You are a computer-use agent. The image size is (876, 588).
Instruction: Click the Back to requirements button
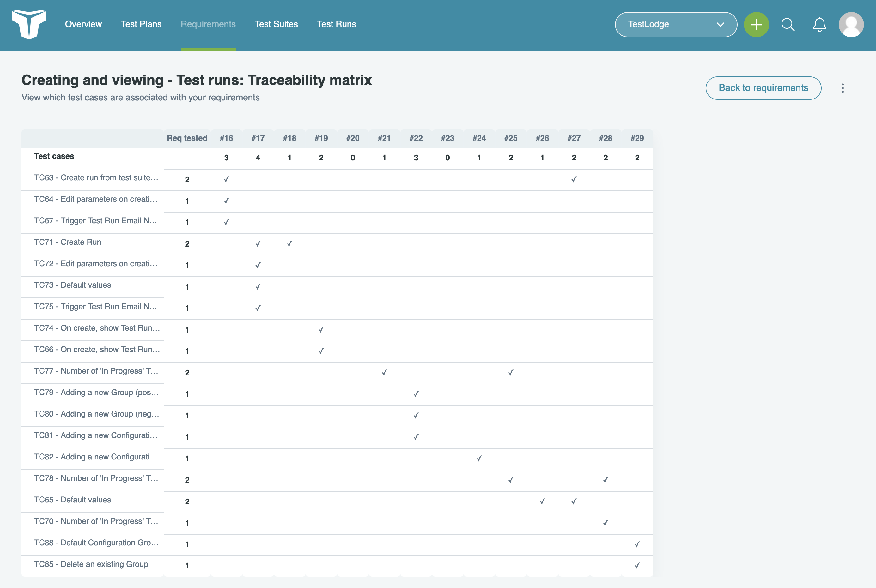click(763, 88)
